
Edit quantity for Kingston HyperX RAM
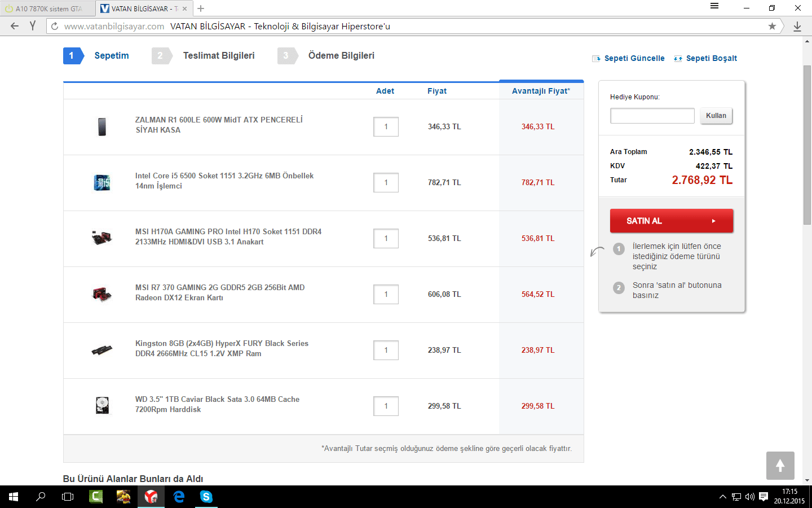[386, 351]
